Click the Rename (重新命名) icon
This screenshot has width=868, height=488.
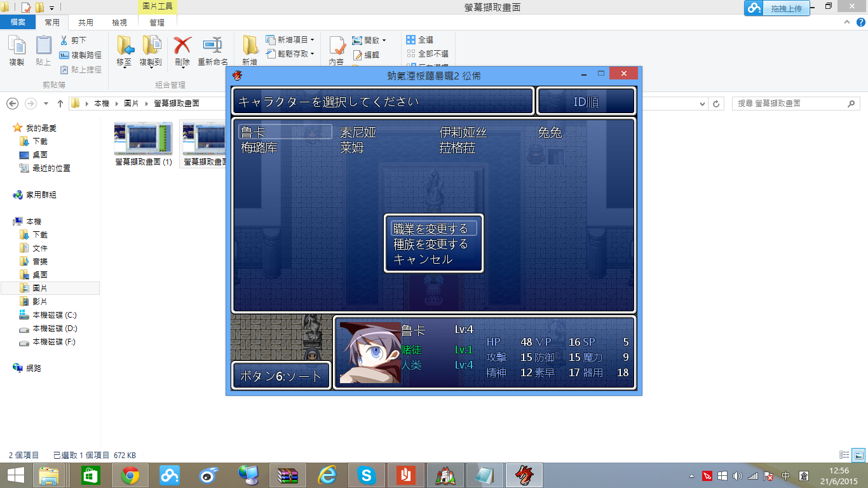[x=212, y=45]
